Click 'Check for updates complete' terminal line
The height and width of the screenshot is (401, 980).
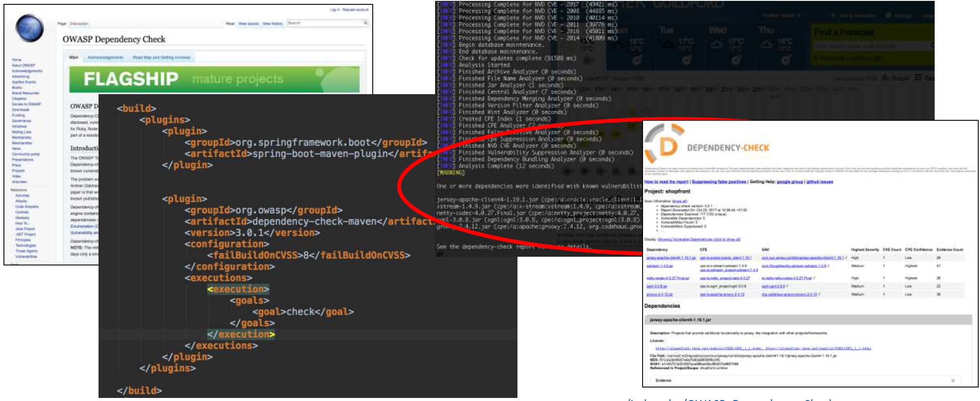click(507, 58)
